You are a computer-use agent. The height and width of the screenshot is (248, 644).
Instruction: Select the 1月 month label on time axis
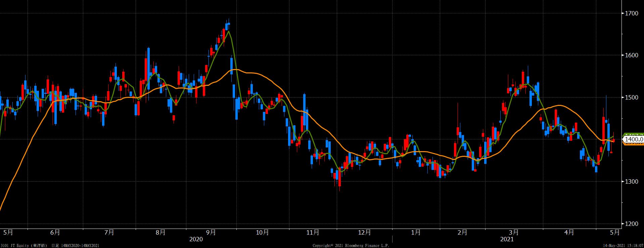[x=416, y=232]
